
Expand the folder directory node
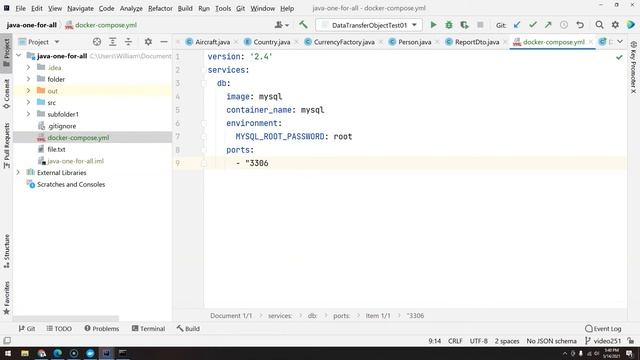29,79
